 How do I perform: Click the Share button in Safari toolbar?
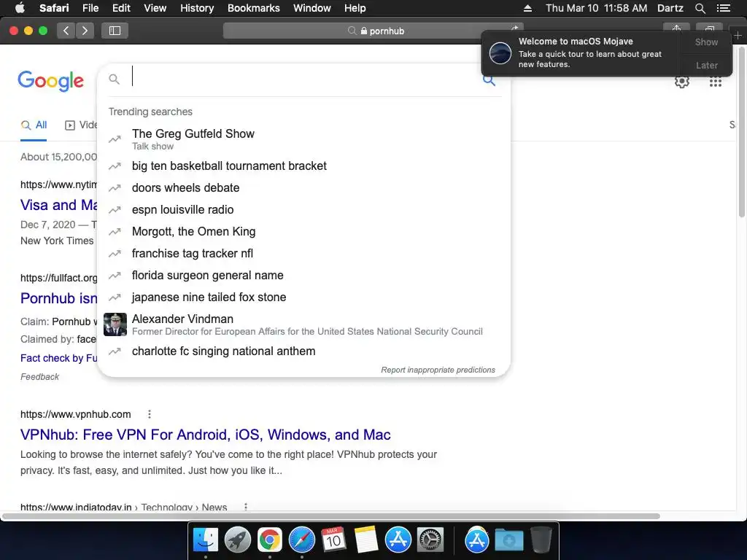click(676, 28)
